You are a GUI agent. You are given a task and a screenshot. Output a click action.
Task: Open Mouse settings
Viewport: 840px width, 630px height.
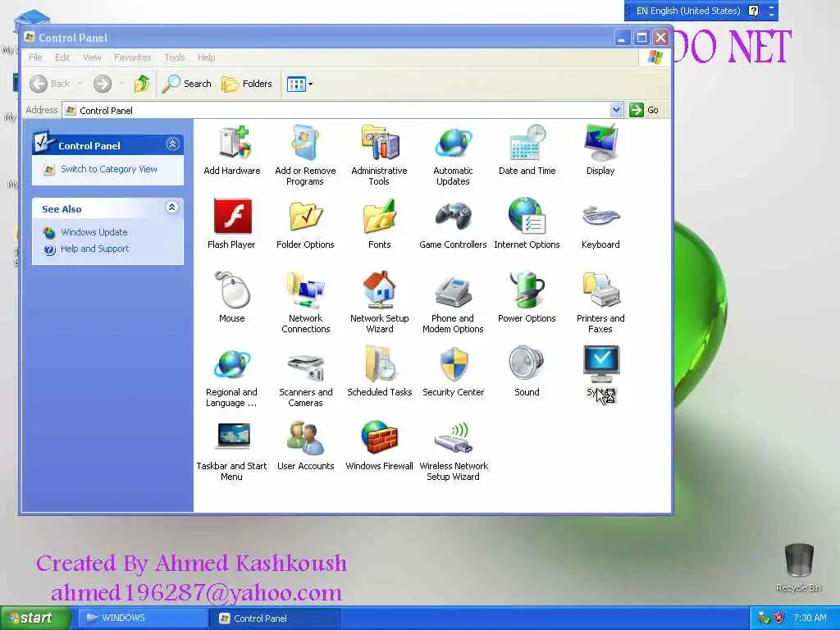pos(232,297)
